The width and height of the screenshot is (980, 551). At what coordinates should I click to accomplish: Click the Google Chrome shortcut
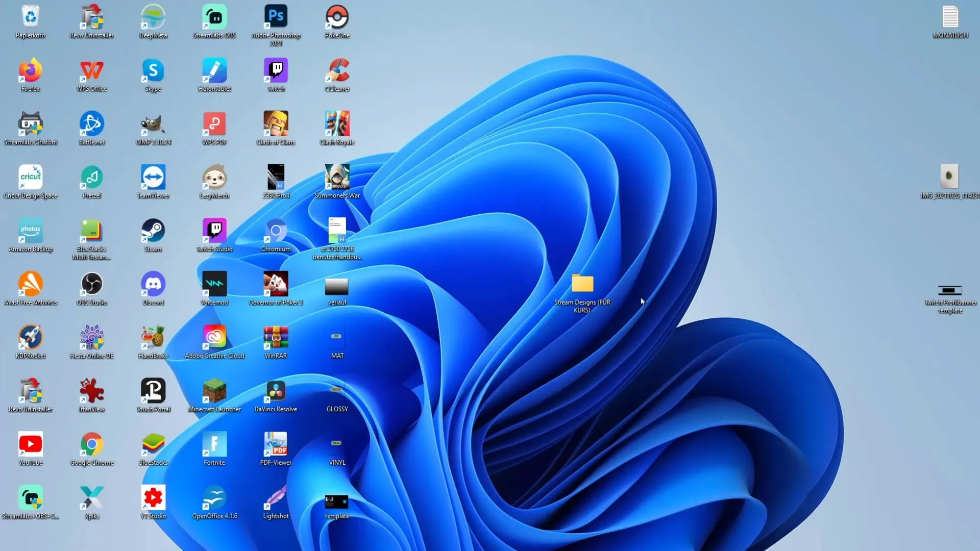(92, 444)
